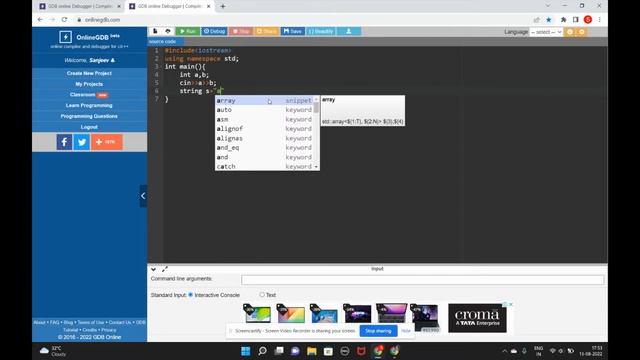Open the red McAfee icon on taskbar
The height and width of the screenshot is (360, 640).
[361, 351]
